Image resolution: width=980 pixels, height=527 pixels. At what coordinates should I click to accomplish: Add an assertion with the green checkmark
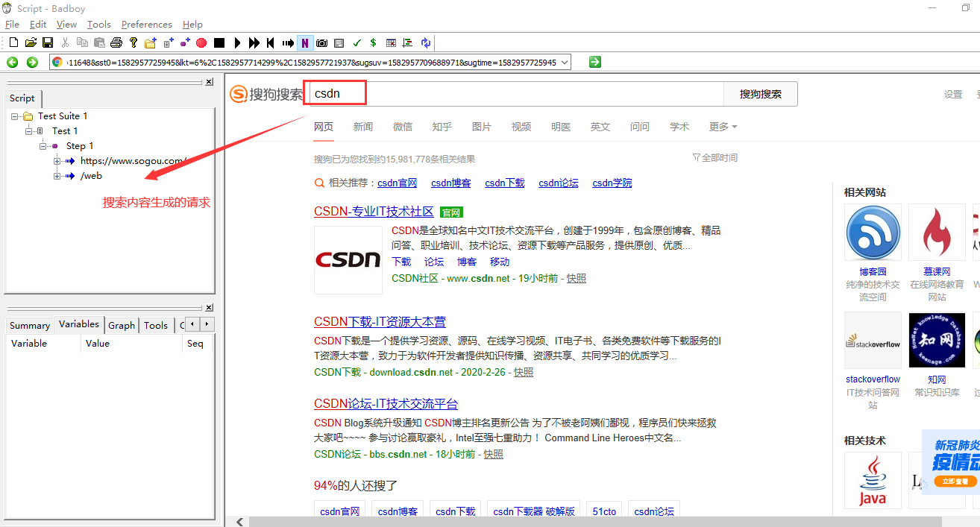[356, 42]
